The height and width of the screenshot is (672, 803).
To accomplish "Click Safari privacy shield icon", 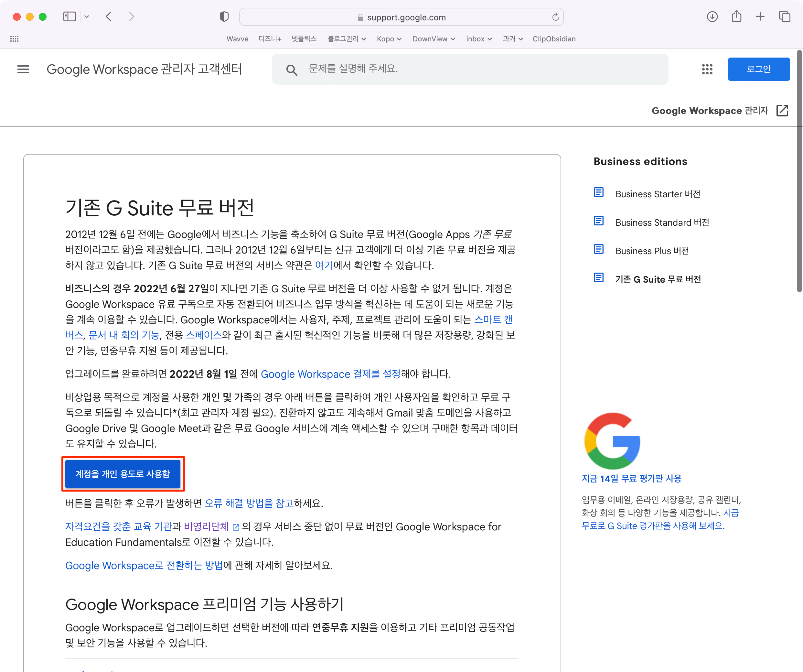I will pyautogui.click(x=224, y=17).
